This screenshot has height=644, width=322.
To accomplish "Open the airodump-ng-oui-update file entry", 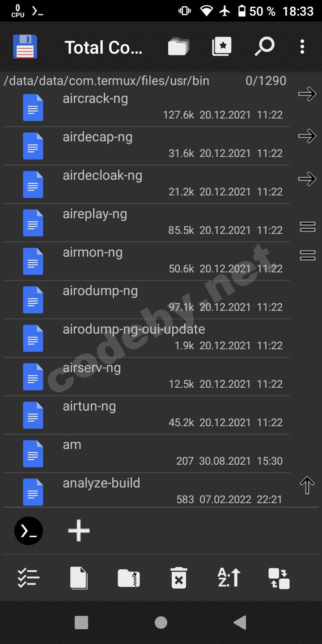I will (147, 338).
